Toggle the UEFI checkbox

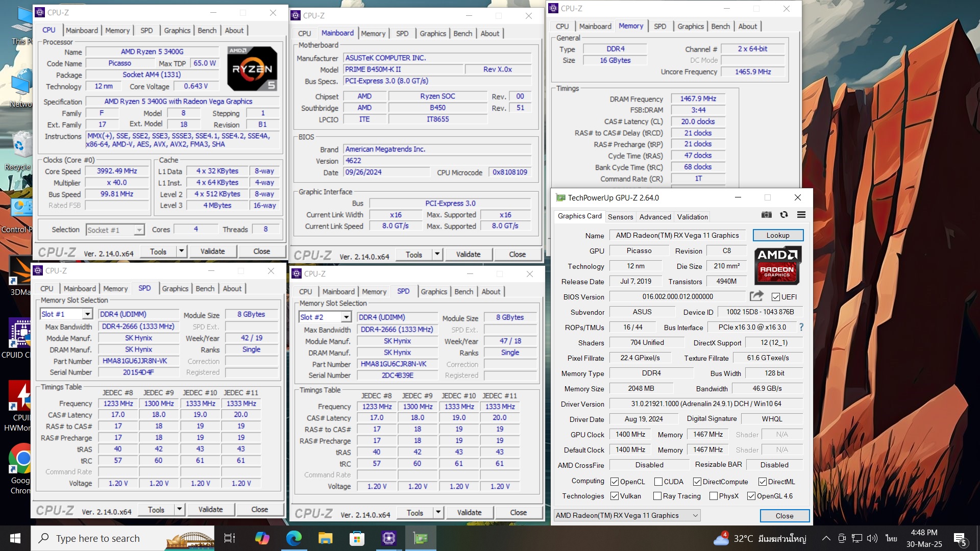point(775,297)
